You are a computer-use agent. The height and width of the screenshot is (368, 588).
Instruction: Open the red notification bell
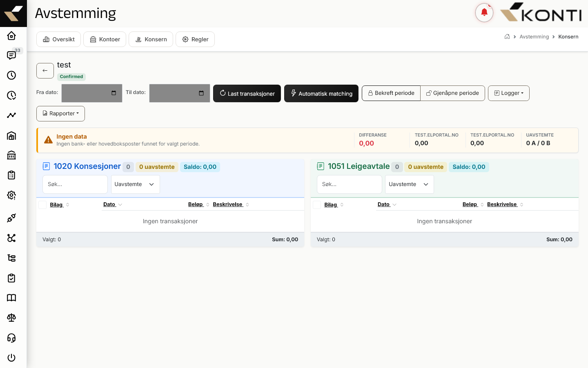484,13
